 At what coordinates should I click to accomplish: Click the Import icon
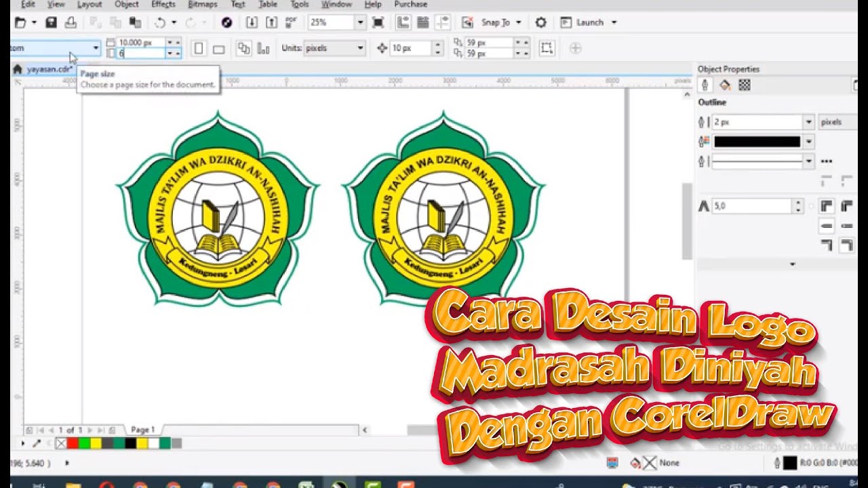[252, 22]
